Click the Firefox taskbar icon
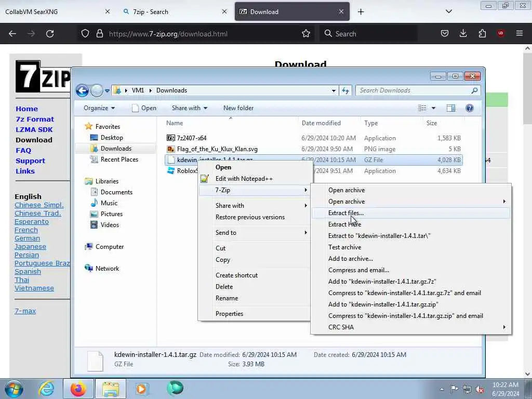Screen dimensions: 532x399 point(78,389)
